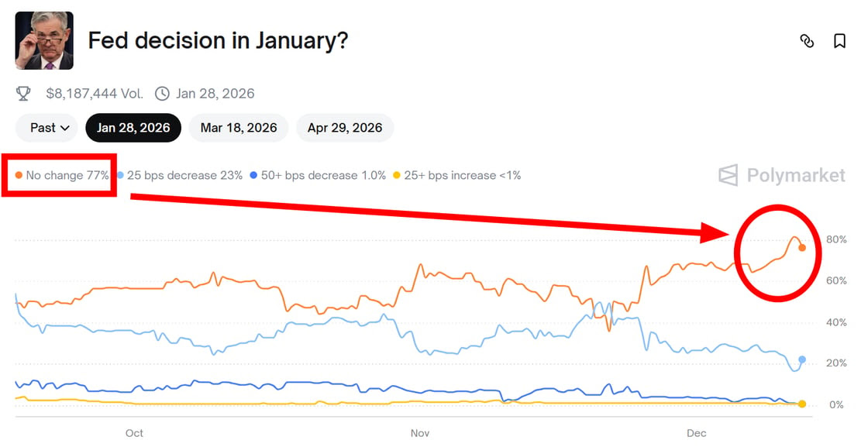
Task: Click the Nov label on time axis
Action: pos(419,433)
